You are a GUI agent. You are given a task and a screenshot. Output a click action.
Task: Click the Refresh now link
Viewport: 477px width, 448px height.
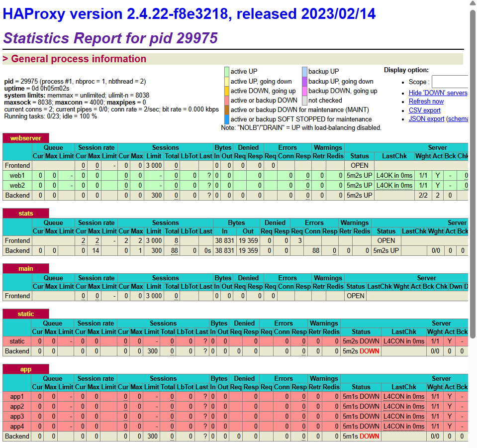pyautogui.click(x=426, y=102)
